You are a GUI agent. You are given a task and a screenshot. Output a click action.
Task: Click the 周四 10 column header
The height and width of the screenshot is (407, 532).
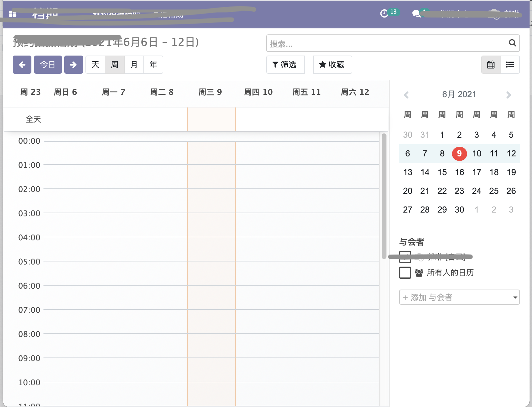tap(258, 92)
